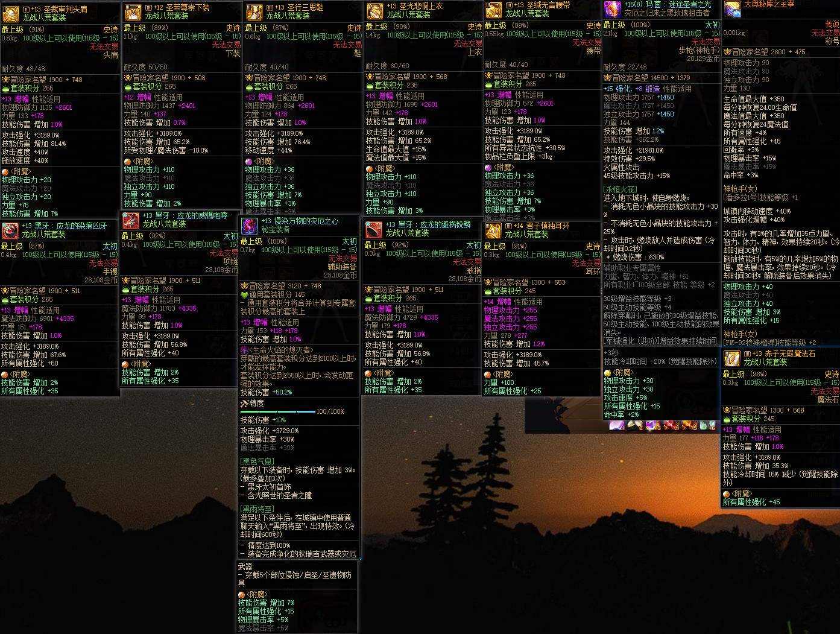840x634 pixels.
Task: Click the 君子慎独耳环 item name
Action: point(548,226)
